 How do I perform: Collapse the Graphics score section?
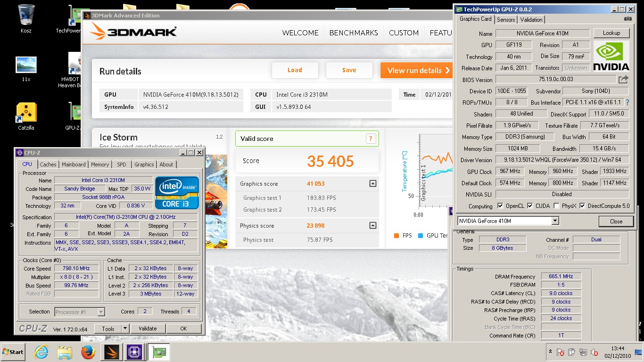[x=372, y=184]
